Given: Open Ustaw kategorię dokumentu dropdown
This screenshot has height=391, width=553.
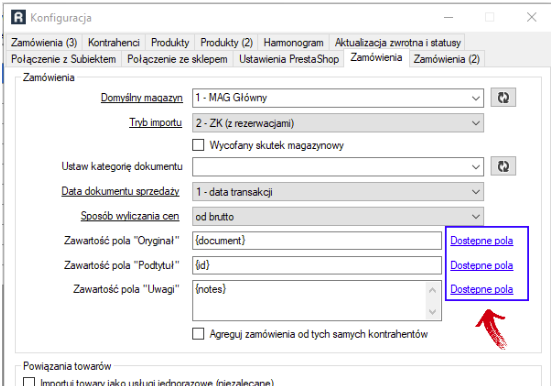Looking at the screenshot, I should 338,166.
